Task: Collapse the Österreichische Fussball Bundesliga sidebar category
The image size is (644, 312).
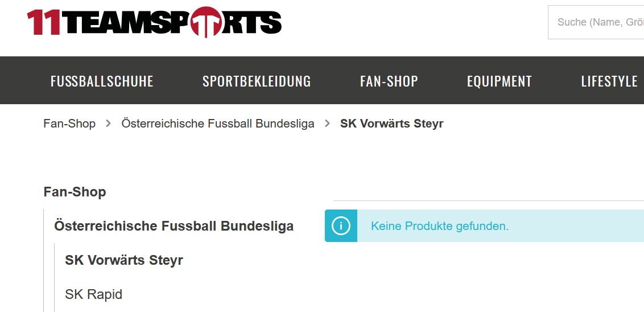Action: 174,226
